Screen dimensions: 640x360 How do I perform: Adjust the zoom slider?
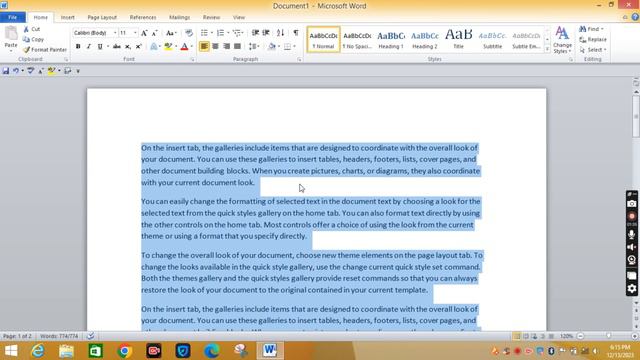(x=608, y=336)
